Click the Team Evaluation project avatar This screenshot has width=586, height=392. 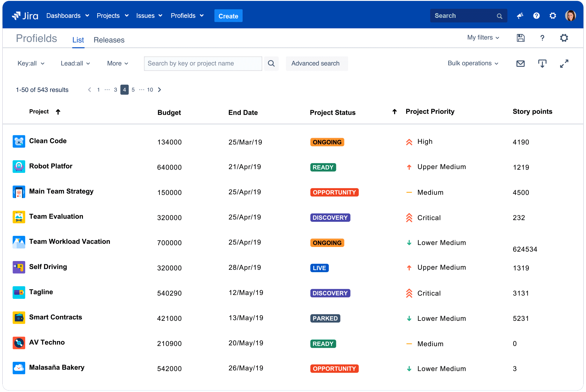click(x=19, y=217)
